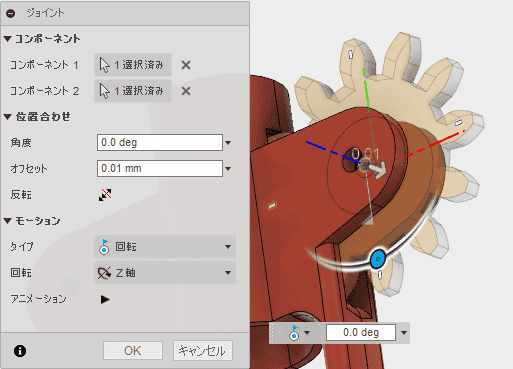Confirm the joint with OK

coord(133,351)
